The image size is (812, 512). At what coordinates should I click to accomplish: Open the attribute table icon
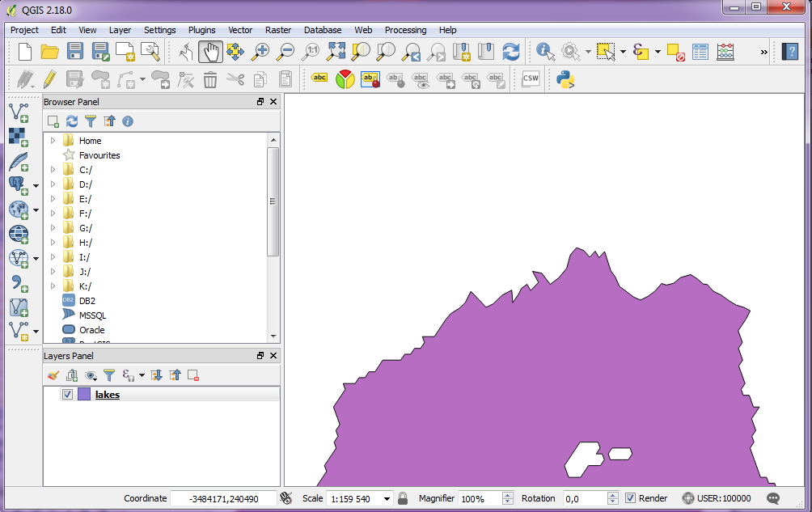coord(700,52)
